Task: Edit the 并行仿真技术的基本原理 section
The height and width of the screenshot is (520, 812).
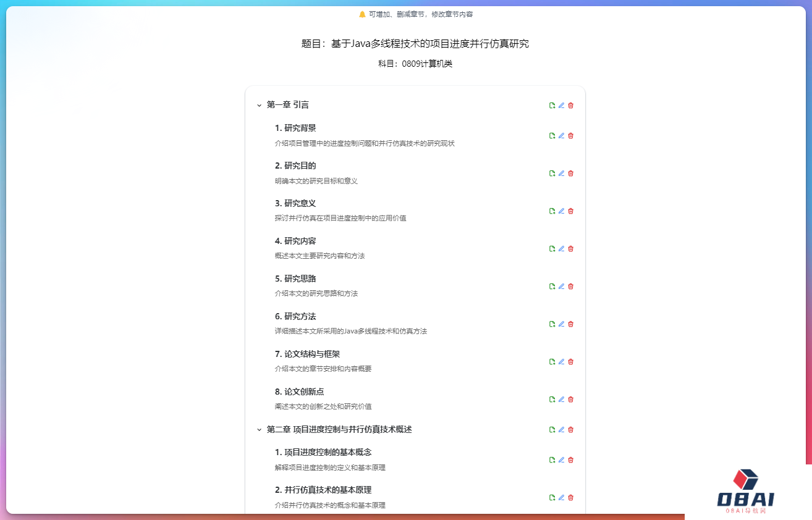Action: click(x=562, y=498)
